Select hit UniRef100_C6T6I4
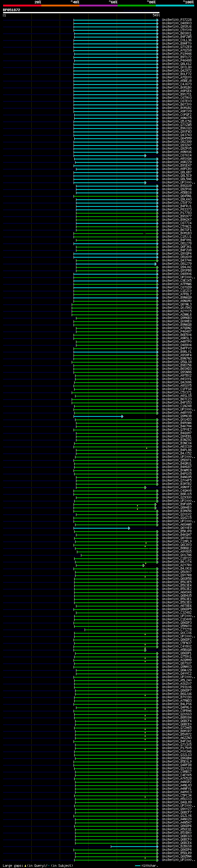 click(177, 156)
